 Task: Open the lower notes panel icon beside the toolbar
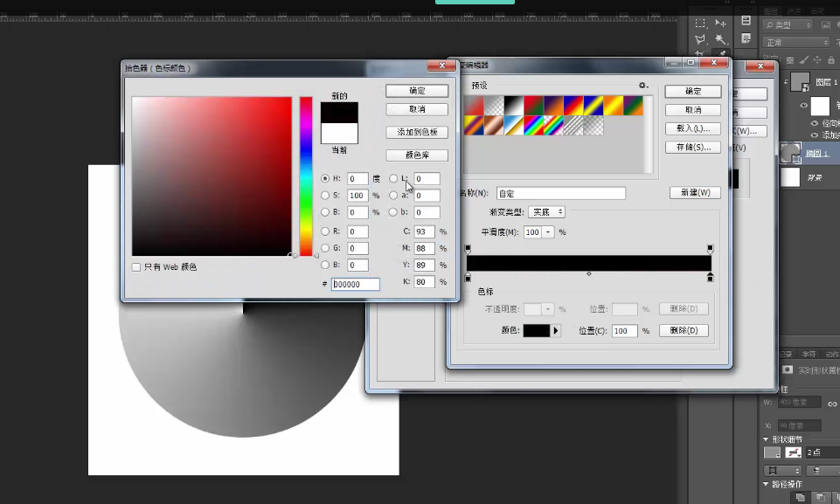coord(746,38)
